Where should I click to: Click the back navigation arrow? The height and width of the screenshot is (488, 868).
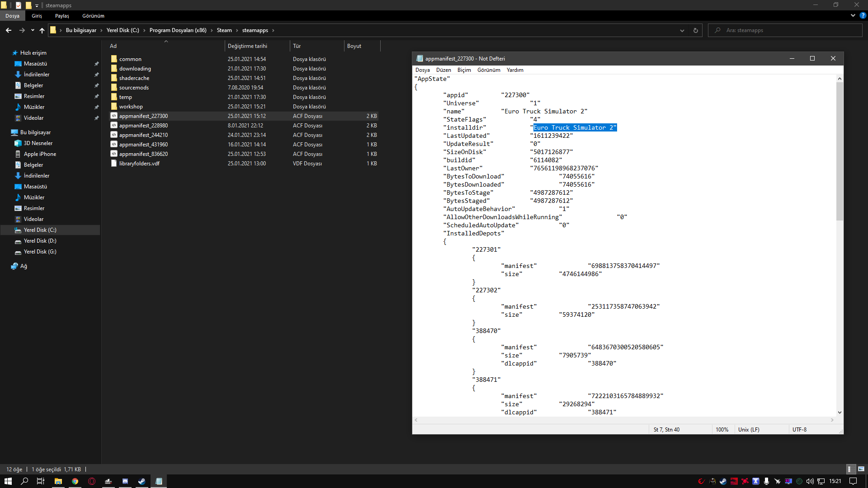click(x=9, y=30)
